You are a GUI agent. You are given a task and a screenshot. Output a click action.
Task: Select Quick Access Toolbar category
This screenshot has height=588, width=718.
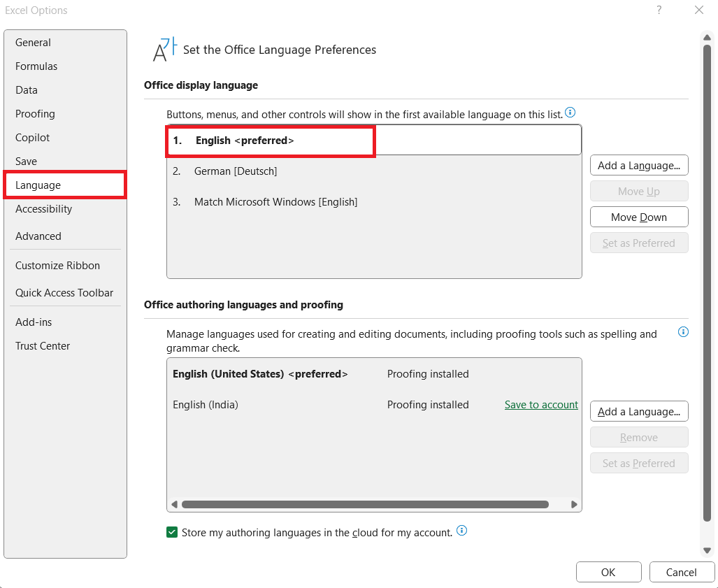pos(64,293)
